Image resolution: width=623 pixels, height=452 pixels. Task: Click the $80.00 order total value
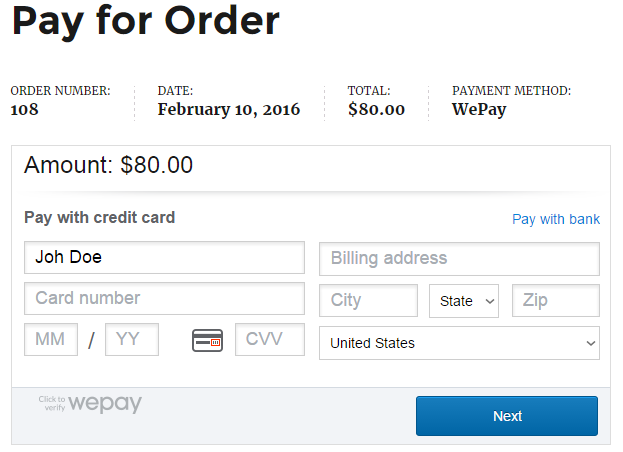(x=376, y=110)
